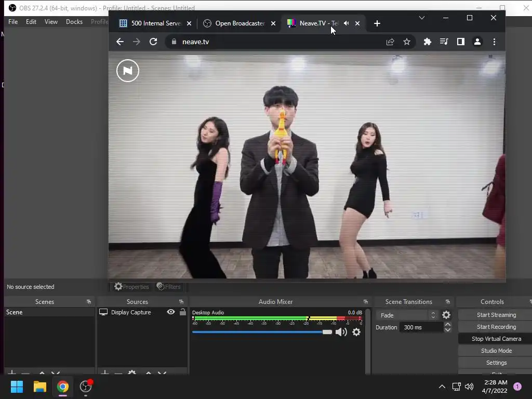Reload the neave.tv page
Image resolution: width=532 pixels, height=399 pixels.
(153, 42)
